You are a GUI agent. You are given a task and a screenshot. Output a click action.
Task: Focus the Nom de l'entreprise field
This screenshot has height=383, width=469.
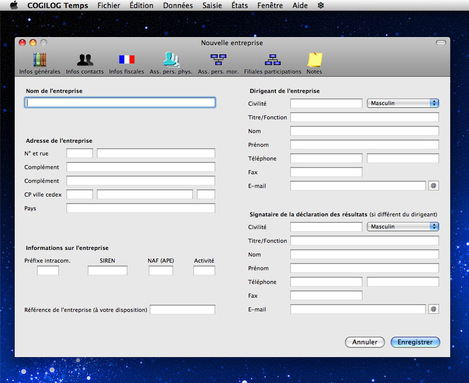click(120, 102)
